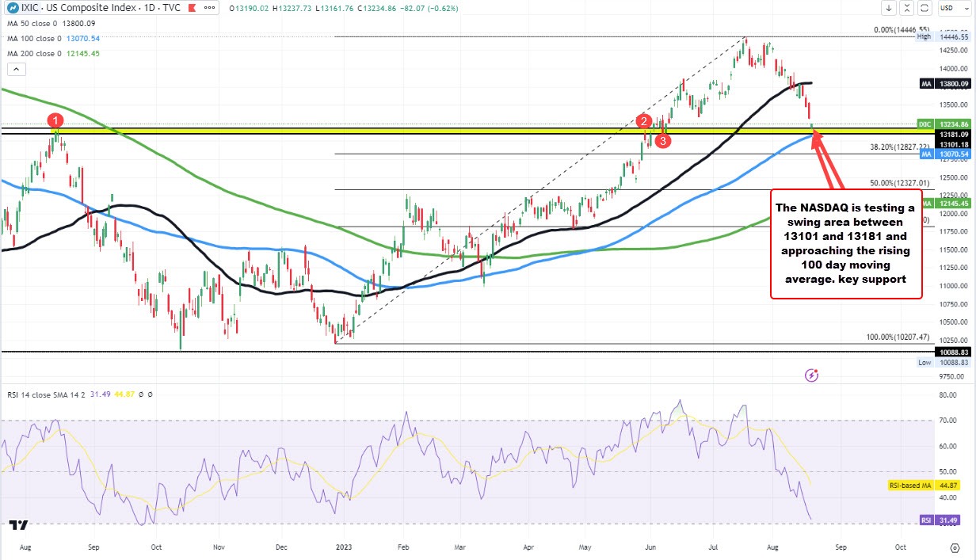Click the lightning bolt icon on the chart

(811, 376)
